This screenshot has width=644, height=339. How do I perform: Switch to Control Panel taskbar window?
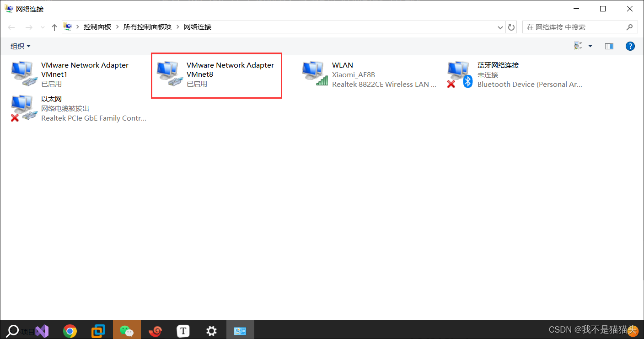(240, 330)
